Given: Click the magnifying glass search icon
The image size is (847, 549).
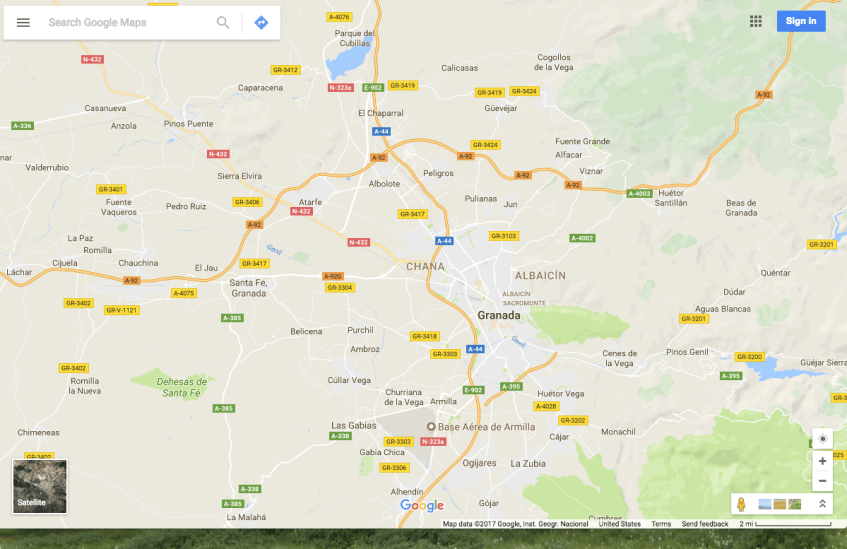Looking at the screenshot, I should [x=223, y=22].
